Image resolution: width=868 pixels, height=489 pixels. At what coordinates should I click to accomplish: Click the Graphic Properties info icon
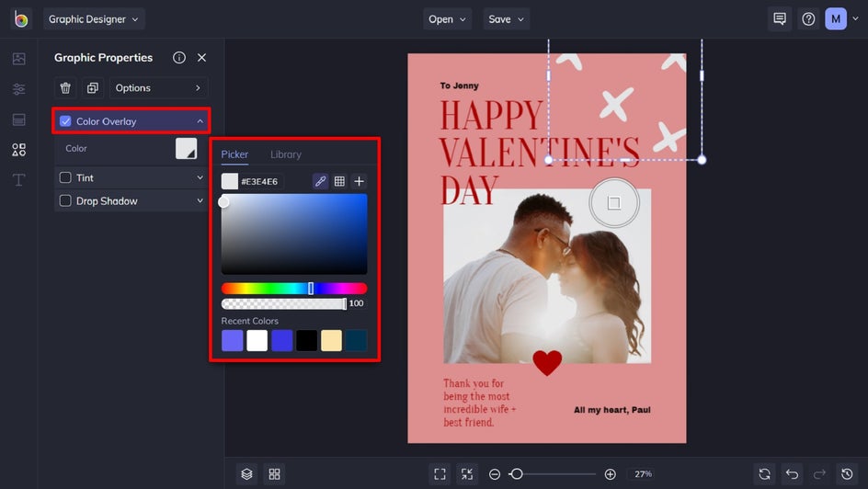[178, 58]
